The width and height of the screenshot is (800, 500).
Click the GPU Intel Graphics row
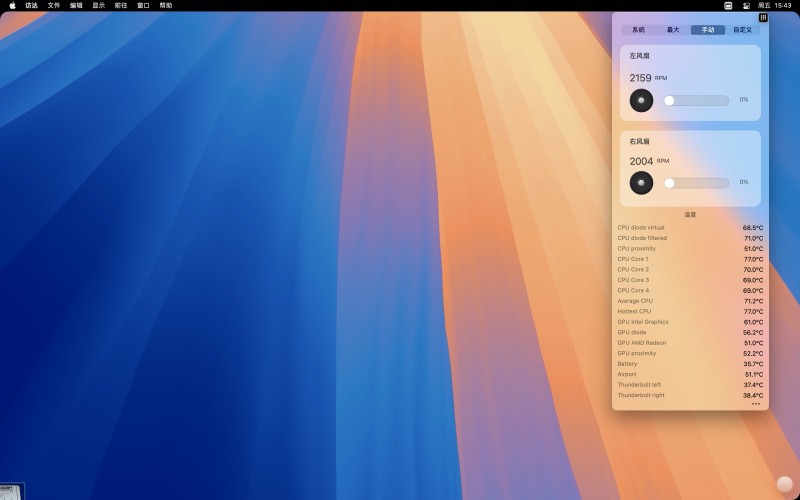click(x=690, y=322)
